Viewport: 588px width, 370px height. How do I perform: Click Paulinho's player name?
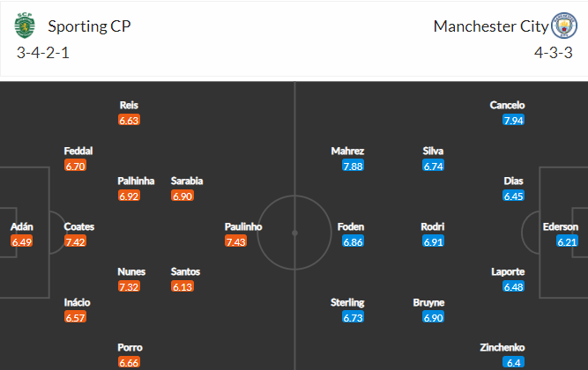coord(244,226)
